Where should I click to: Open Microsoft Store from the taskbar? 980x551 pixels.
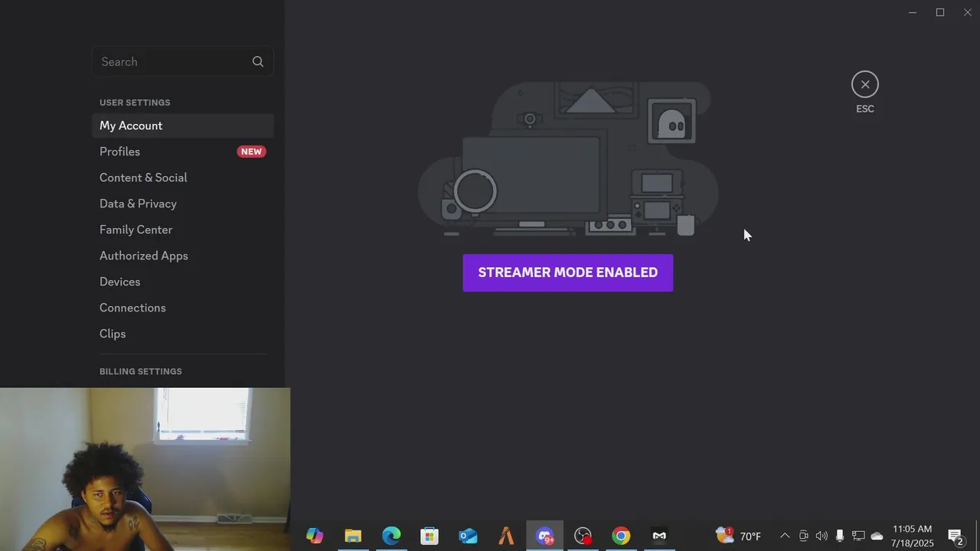(430, 536)
